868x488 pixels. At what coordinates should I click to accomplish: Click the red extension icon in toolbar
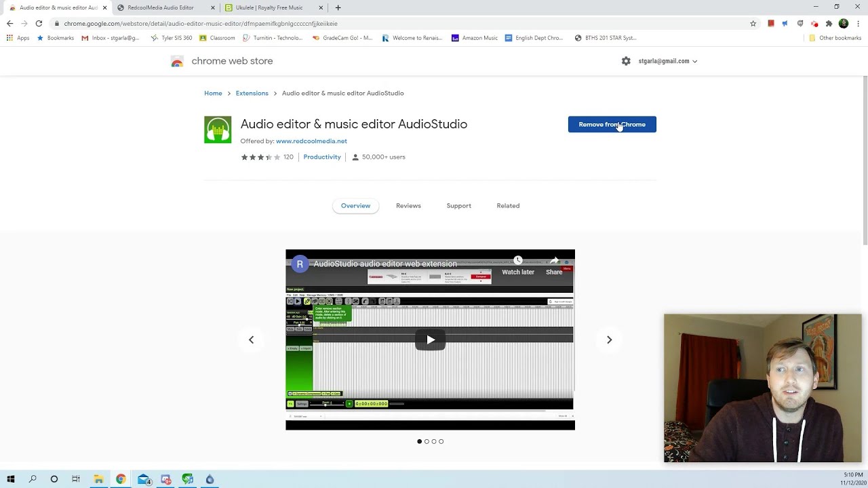tap(771, 23)
